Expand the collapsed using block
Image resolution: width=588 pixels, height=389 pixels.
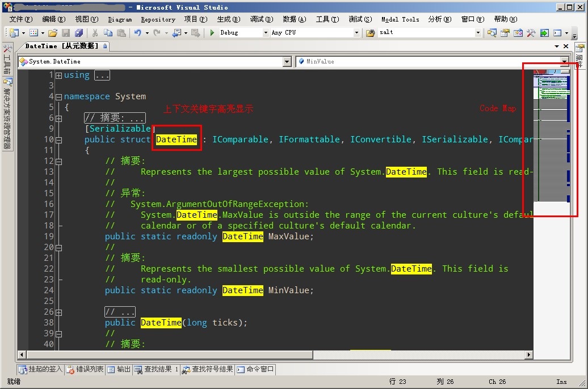59,75
